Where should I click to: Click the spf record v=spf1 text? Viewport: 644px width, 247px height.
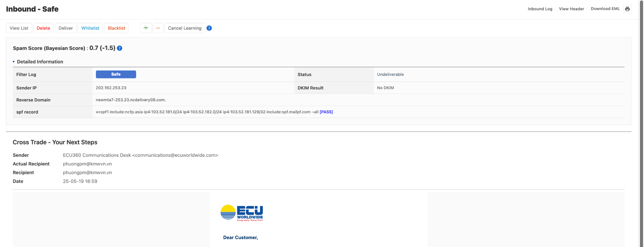coord(207,112)
